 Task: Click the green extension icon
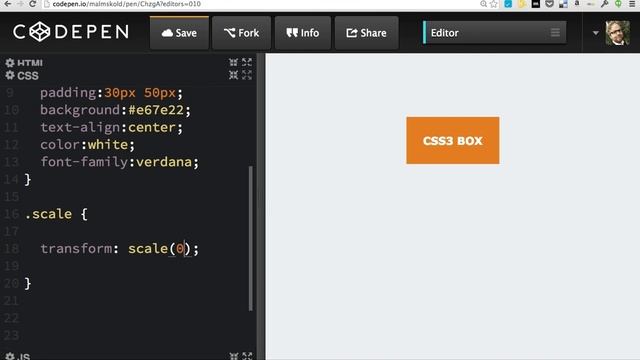[618, 4]
